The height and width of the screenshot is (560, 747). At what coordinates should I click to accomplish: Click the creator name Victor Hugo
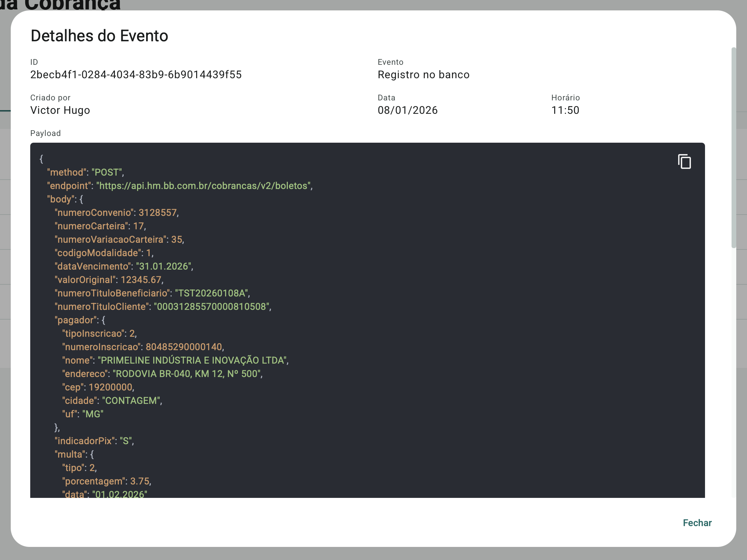click(x=60, y=110)
